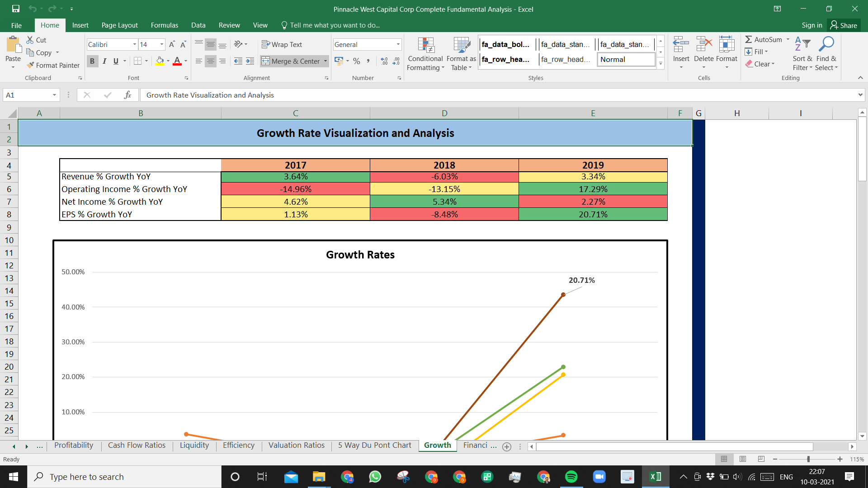Expand the Merge & Center dropdown arrow
Screen dimensions: 868x488
pyautogui.click(x=325, y=61)
